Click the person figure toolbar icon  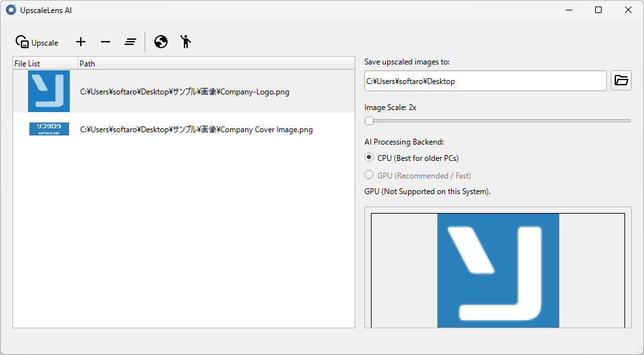186,42
